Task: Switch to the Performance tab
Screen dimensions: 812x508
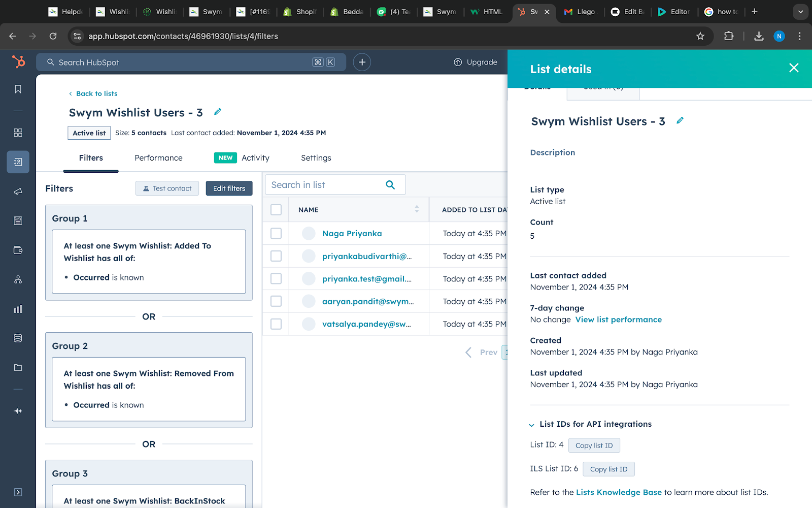Action: click(158, 158)
